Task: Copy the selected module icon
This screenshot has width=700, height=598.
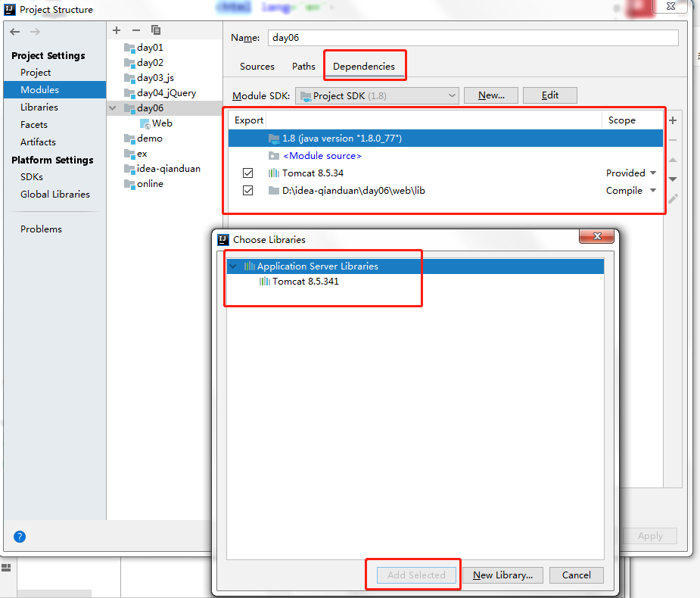Action: [x=156, y=30]
